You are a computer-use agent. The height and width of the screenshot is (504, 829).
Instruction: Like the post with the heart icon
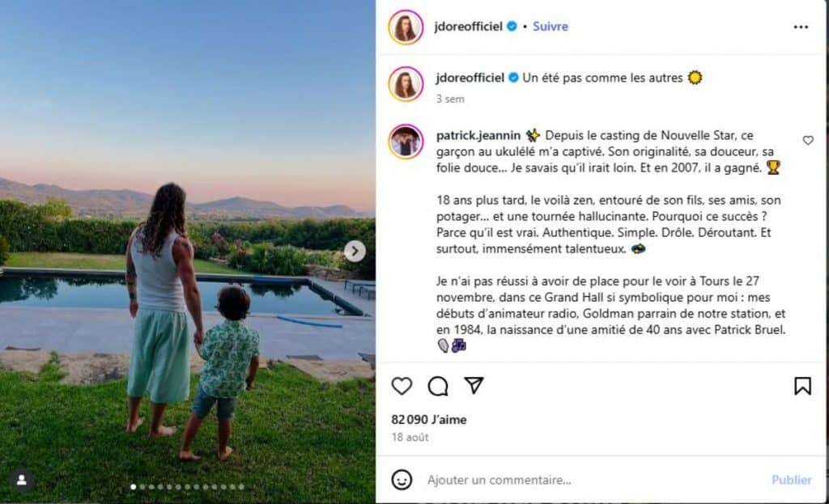point(401,387)
